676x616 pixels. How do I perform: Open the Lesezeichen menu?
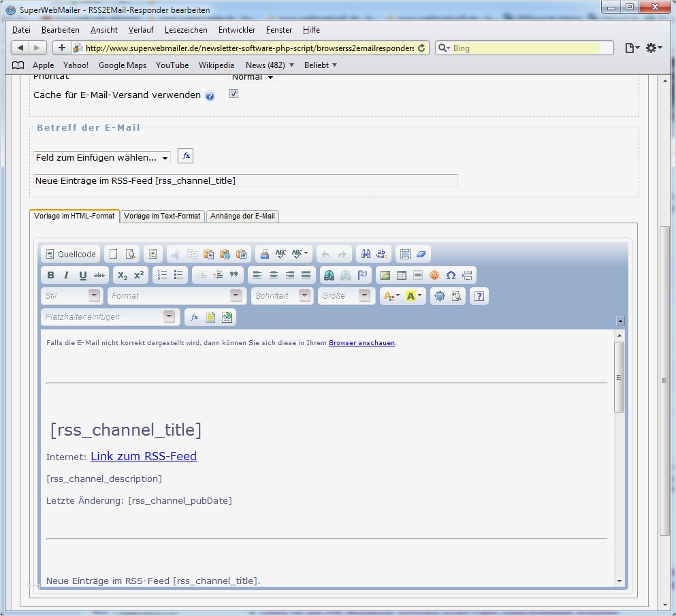click(186, 29)
